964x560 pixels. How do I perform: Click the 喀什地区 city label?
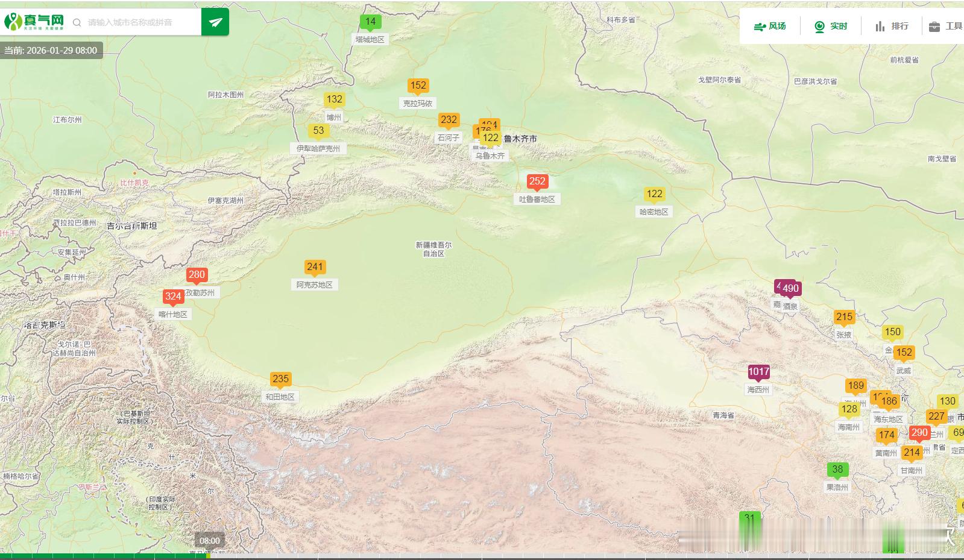point(173,314)
